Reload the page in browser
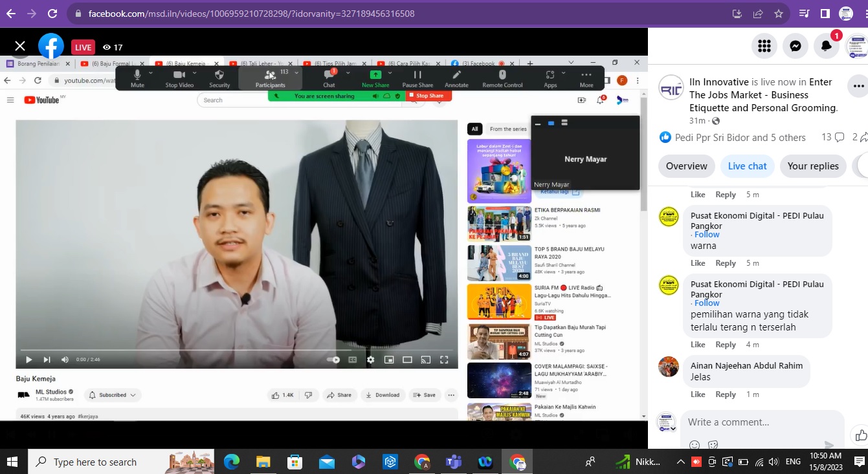Viewport: 868px width, 474px height. pyautogui.click(x=52, y=14)
